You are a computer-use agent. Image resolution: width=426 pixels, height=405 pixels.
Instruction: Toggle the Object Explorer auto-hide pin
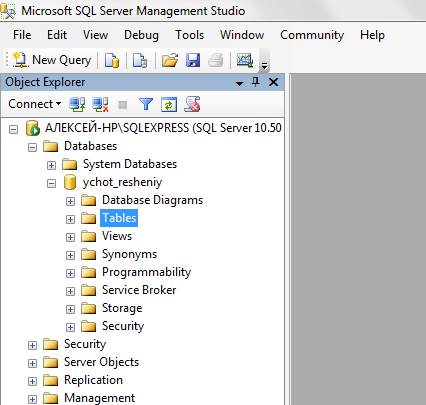[x=255, y=82]
